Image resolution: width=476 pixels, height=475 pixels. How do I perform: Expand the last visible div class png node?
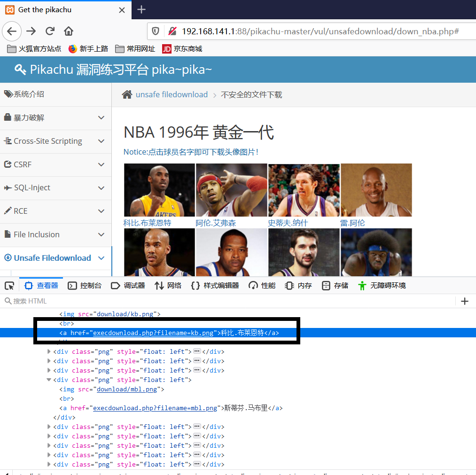click(x=49, y=464)
